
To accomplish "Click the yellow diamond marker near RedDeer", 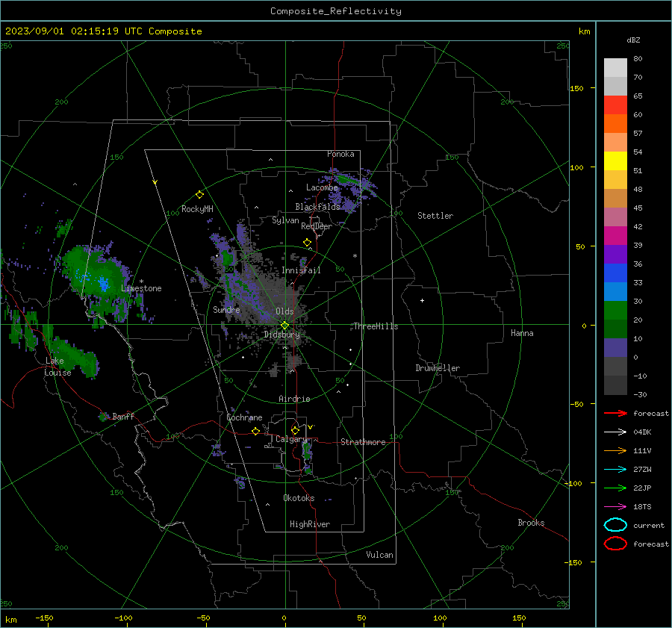I will 308,243.
